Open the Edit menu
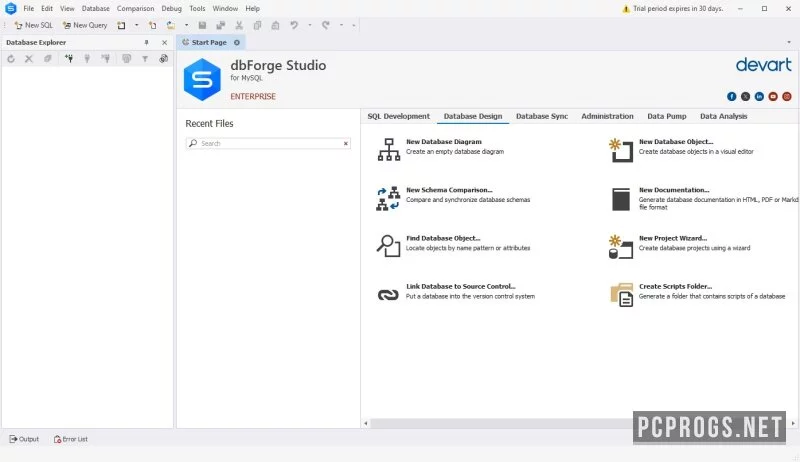 tap(47, 9)
